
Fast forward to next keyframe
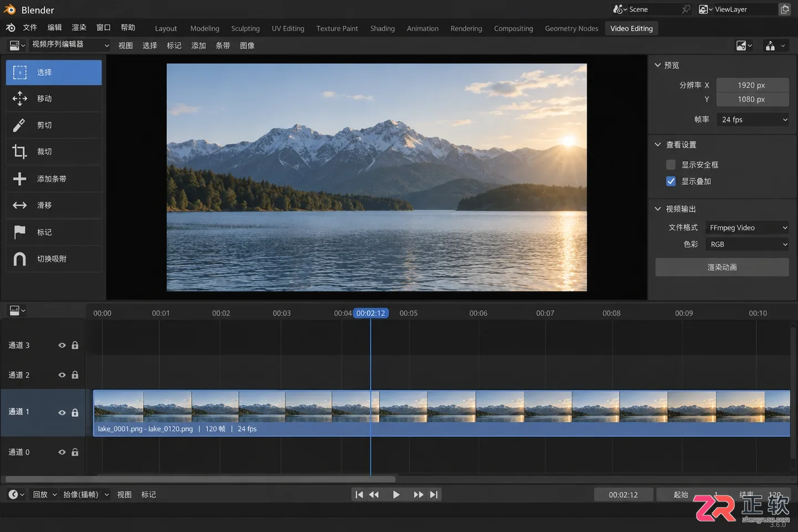click(x=418, y=495)
